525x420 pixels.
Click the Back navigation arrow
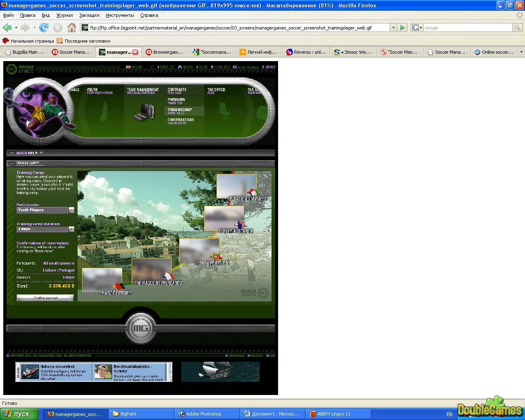(7, 28)
